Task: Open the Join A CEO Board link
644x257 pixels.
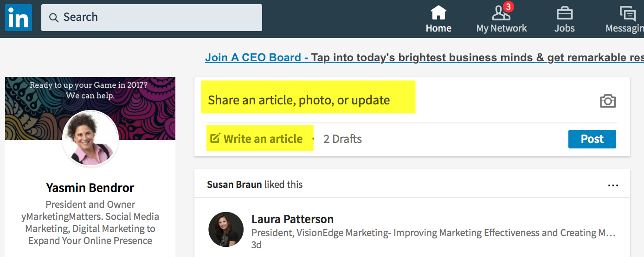Action: click(257, 58)
